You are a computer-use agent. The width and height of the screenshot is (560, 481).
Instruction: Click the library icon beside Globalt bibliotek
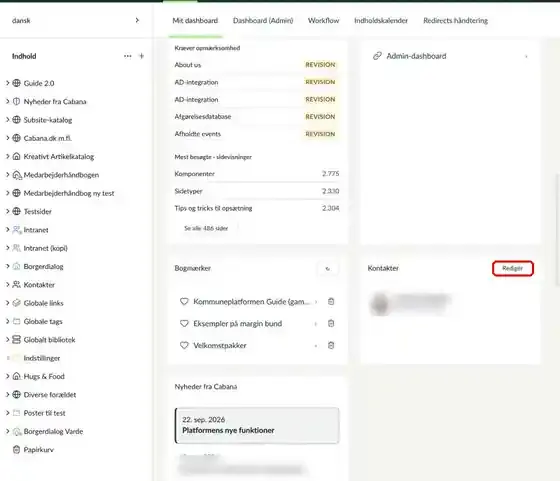(x=16, y=340)
